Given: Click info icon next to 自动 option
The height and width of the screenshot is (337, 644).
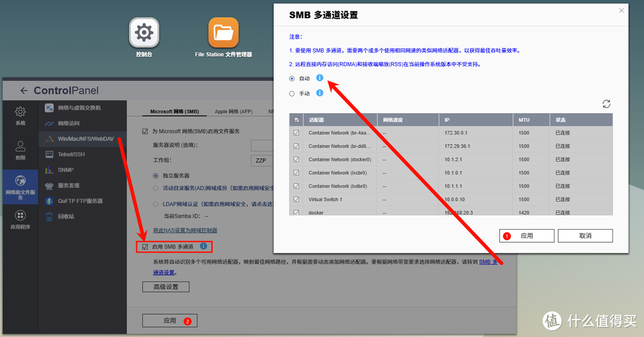Looking at the screenshot, I should pyautogui.click(x=320, y=78).
